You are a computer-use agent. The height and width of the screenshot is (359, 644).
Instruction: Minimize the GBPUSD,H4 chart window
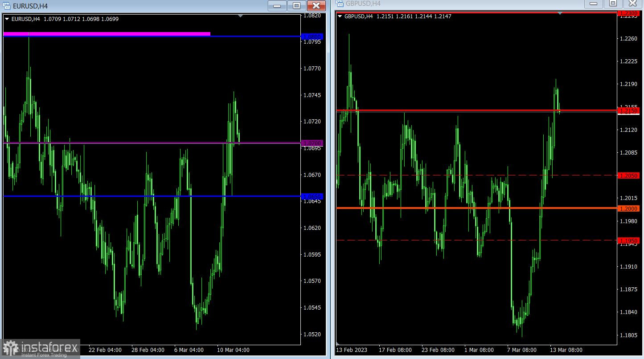point(593,4)
